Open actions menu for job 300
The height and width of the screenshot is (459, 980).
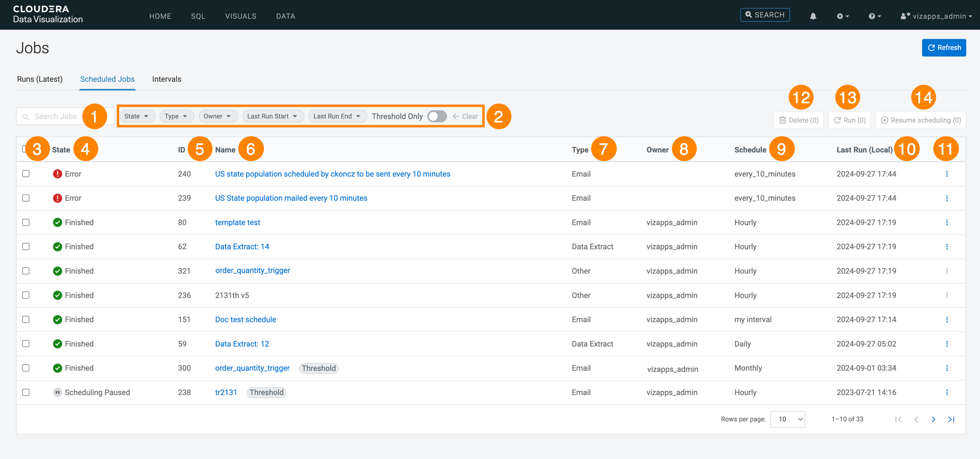[947, 368]
